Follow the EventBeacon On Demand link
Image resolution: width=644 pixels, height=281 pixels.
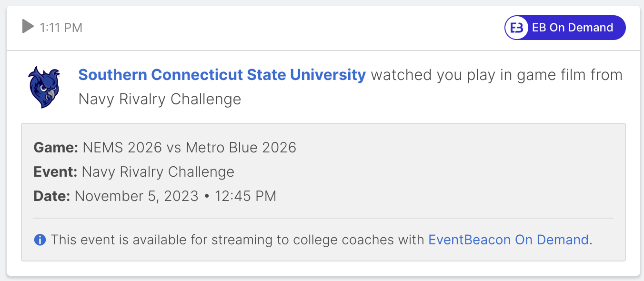point(510,240)
